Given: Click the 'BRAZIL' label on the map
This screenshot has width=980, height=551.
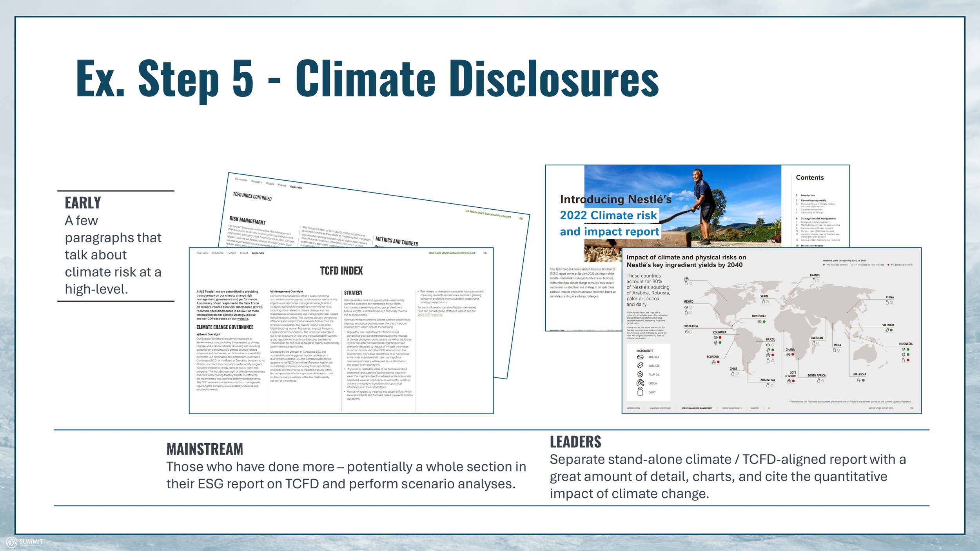Looking at the screenshot, I should (770, 339).
